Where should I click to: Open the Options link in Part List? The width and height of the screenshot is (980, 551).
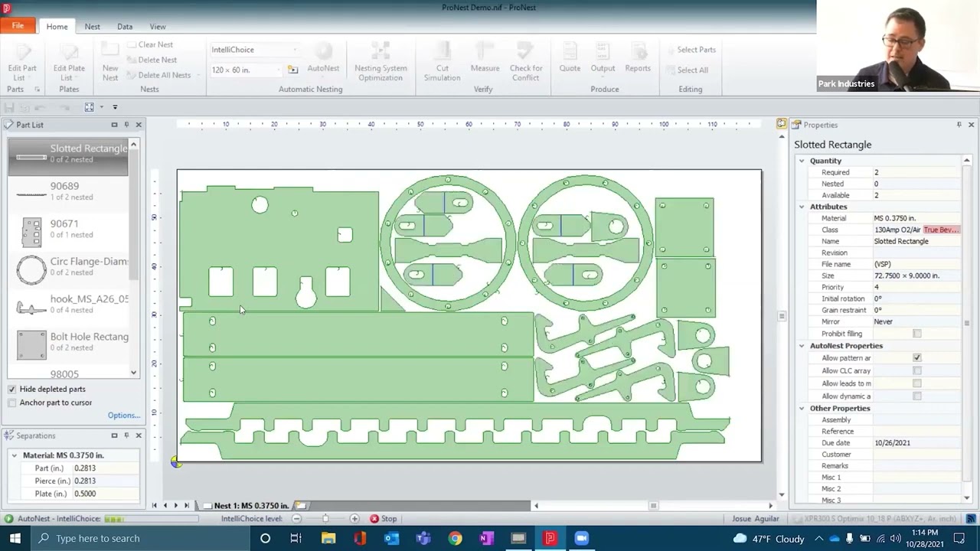123,416
